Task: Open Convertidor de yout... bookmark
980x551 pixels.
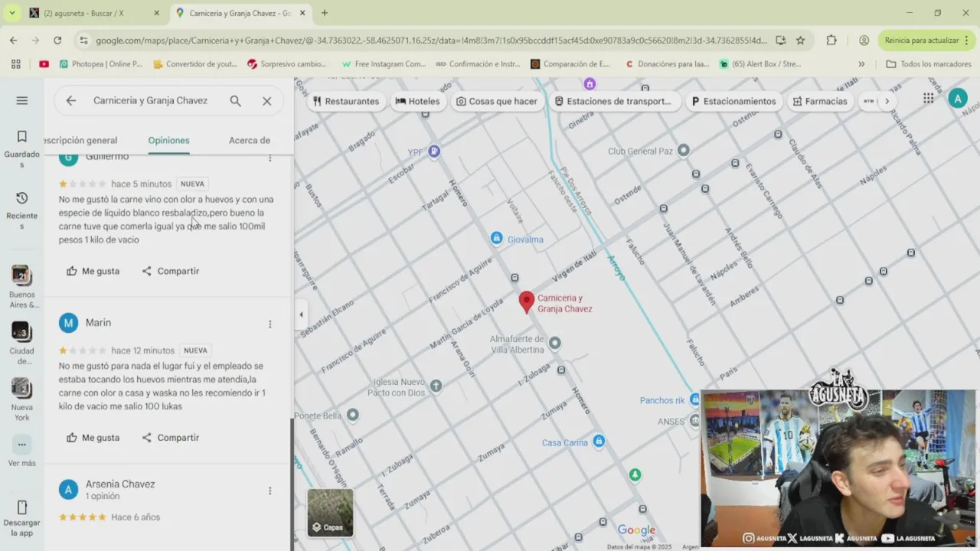Action: (195, 64)
